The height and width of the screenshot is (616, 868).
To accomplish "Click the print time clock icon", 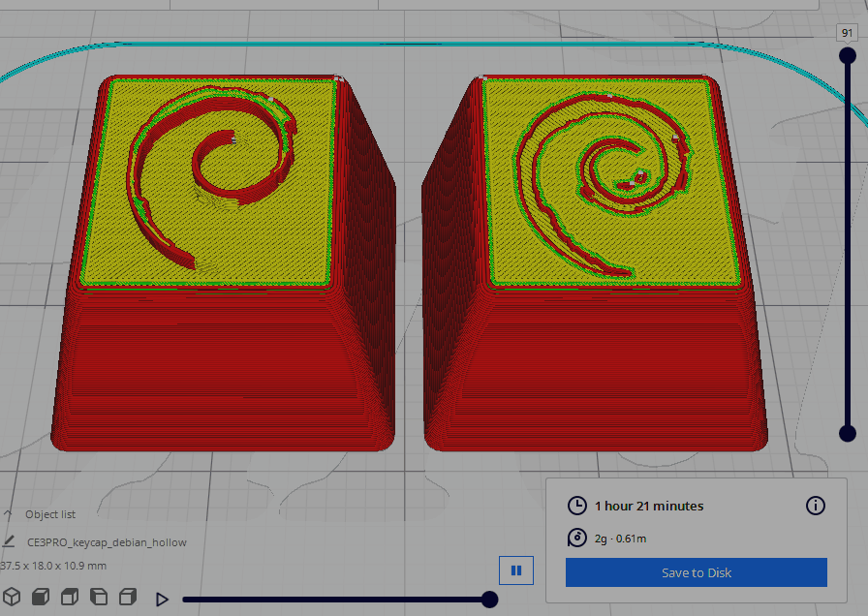I will tap(576, 506).
